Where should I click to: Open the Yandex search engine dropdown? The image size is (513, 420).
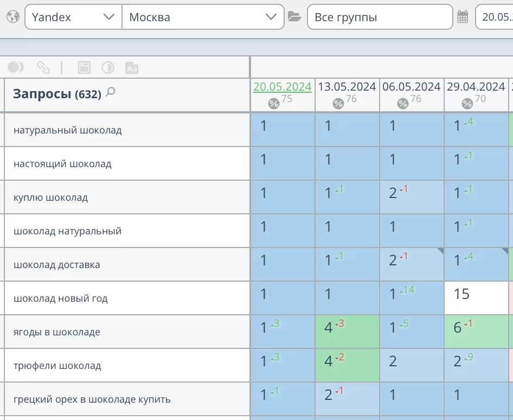tap(73, 17)
